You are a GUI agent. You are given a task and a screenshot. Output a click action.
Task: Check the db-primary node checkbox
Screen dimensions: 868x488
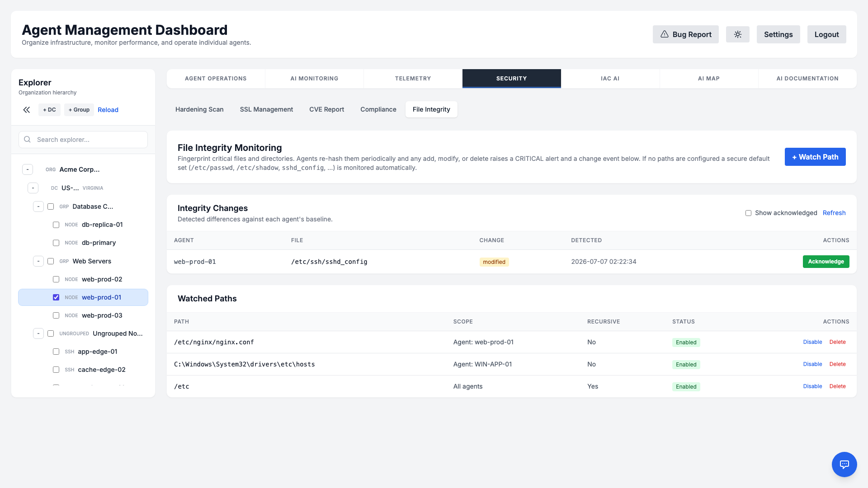56,243
